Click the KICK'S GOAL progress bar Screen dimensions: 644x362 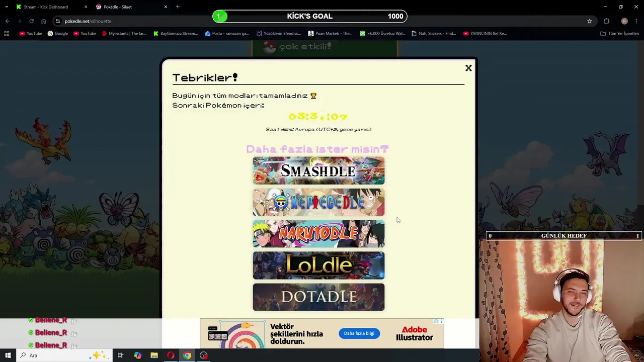[x=310, y=16]
